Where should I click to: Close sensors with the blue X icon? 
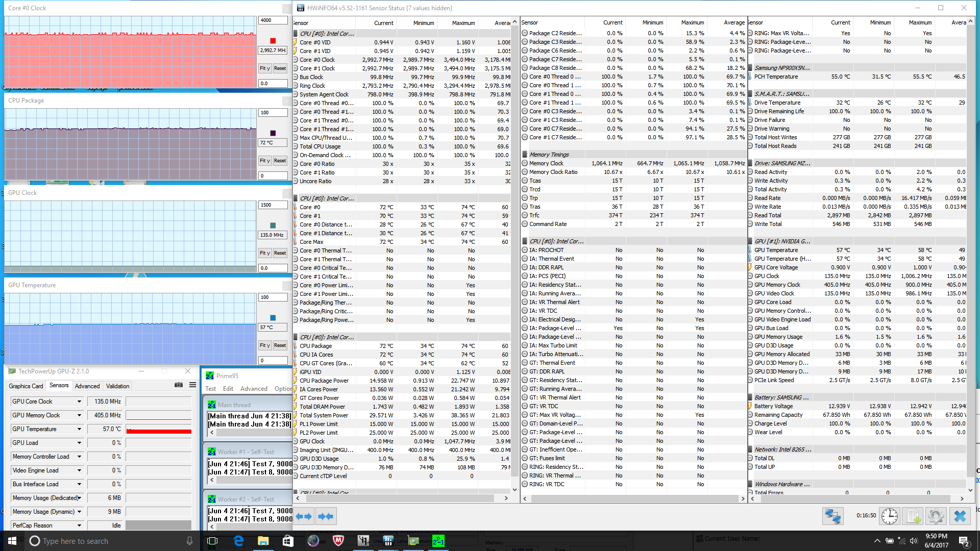click(x=960, y=516)
